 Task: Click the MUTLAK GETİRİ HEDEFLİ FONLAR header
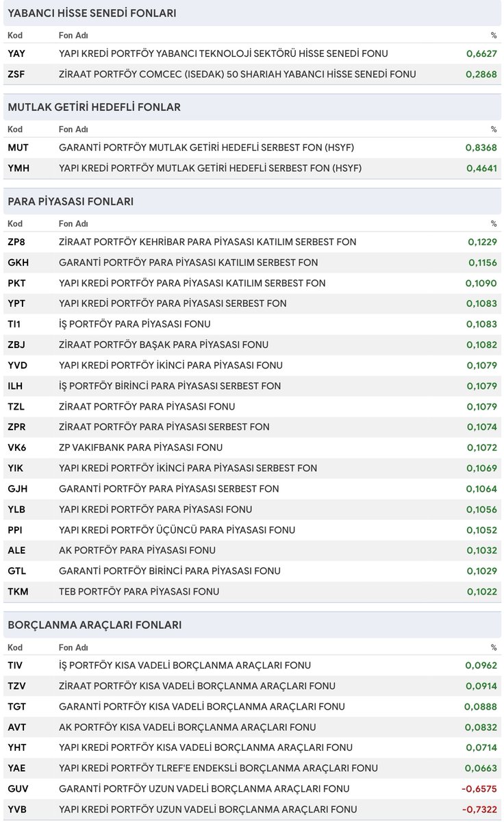94,108
